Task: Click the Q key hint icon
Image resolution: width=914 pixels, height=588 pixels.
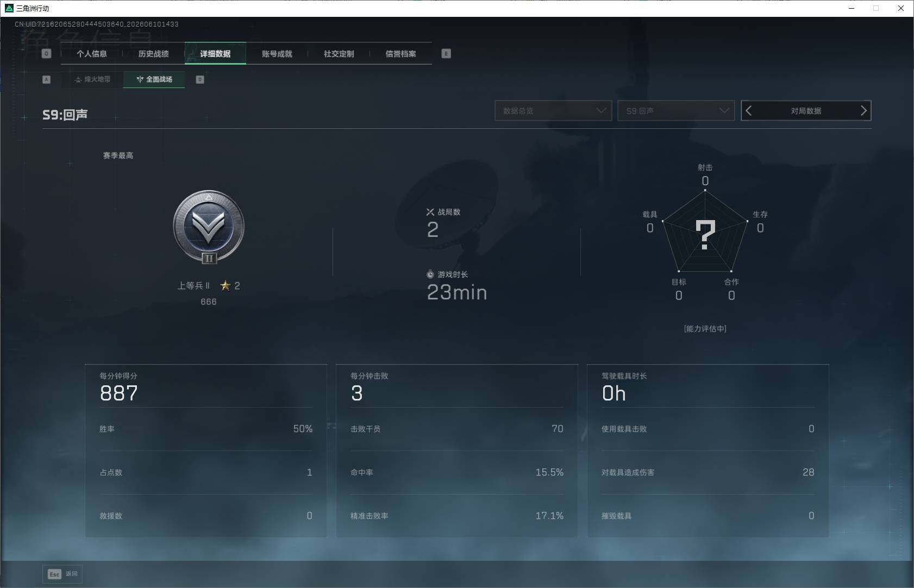Action: pos(47,54)
